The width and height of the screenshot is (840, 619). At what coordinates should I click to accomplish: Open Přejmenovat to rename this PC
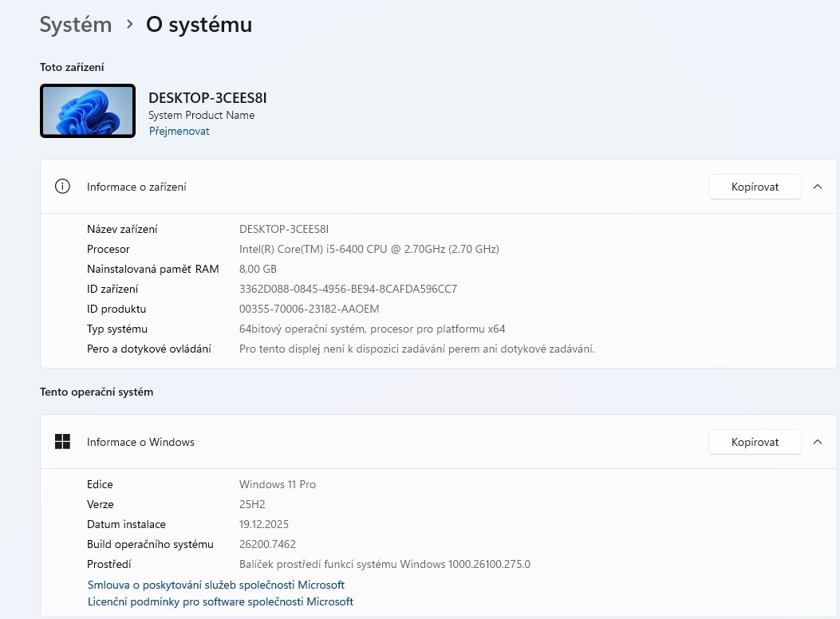click(179, 131)
